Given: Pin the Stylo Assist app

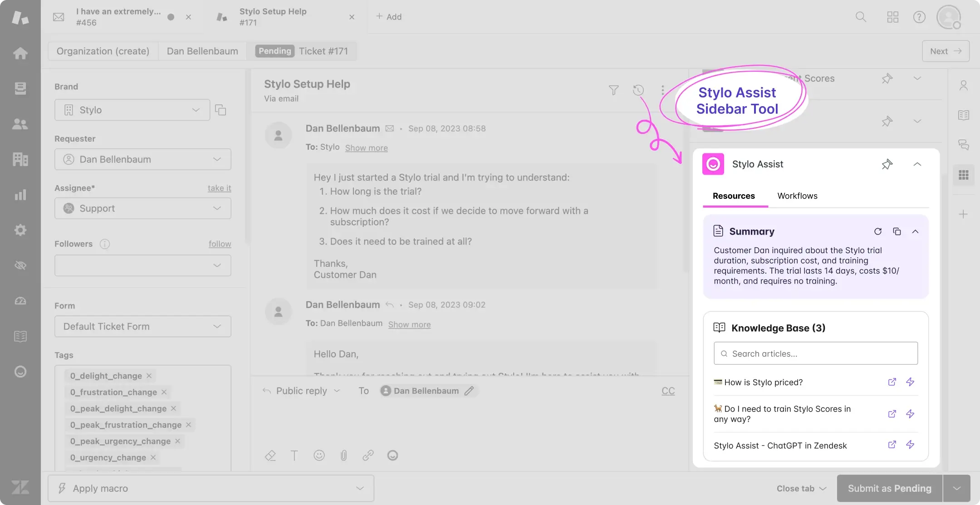Looking at the screenshot, I should [887, 164].
